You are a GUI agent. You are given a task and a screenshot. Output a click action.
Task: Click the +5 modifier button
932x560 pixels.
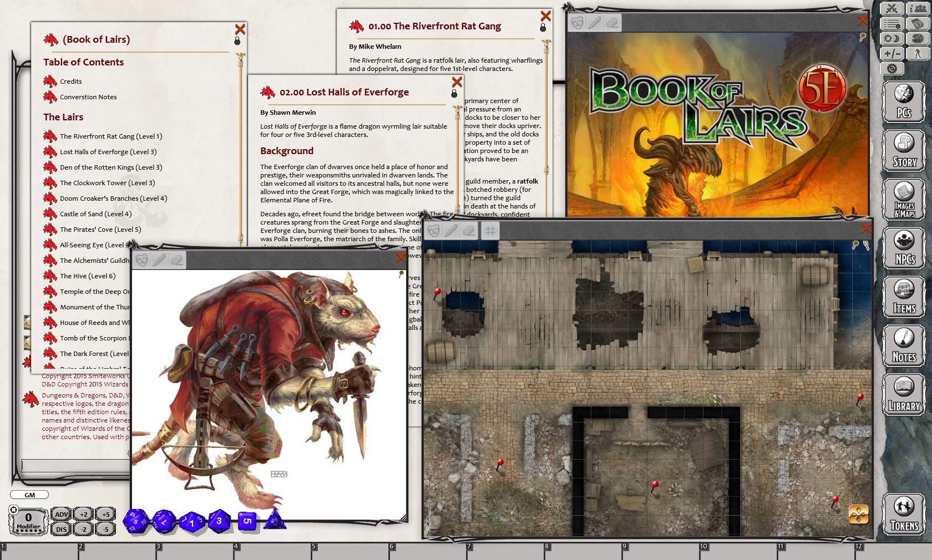pyautogui.click(x=105, y=515)
